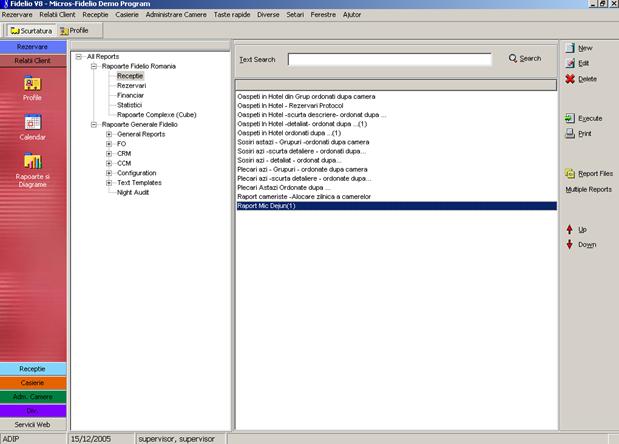
Task: Select the Adm. Camere sidebar panel
Action: pyautogui.click(x=33, y=397)
